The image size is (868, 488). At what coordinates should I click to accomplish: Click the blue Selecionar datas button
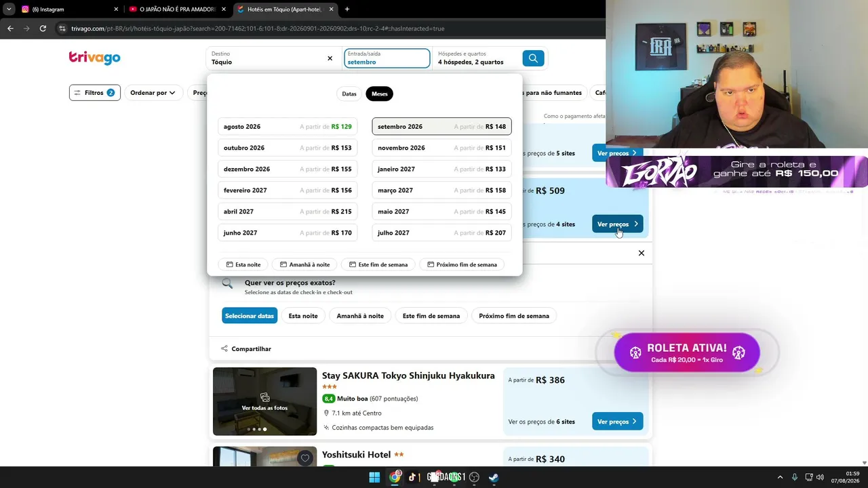[250, 316]
